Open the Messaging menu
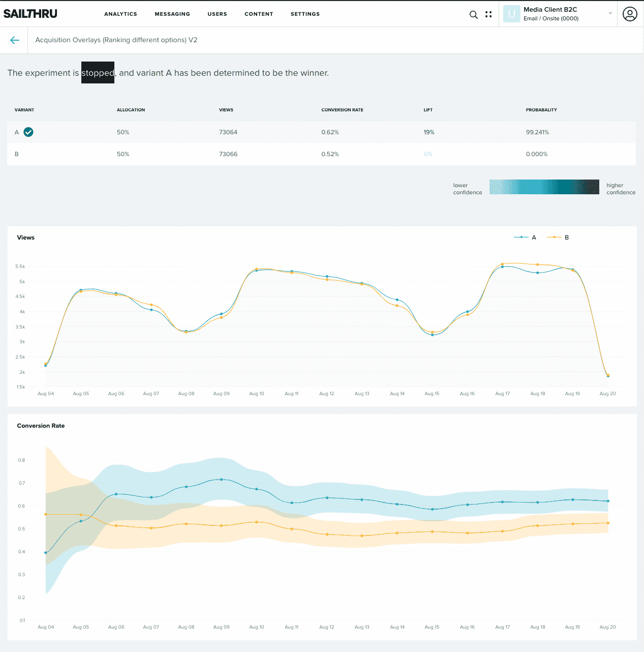644x652 pixels. pos(172,14)
